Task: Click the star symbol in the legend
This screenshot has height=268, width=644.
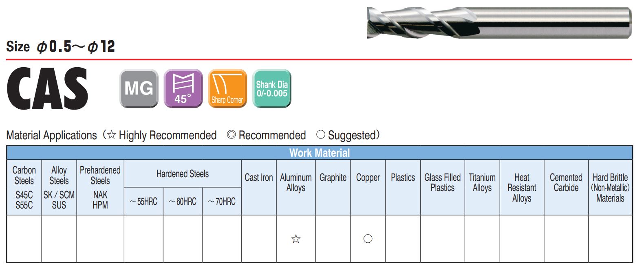Action: pyautogui.click(x=111, y=135)
